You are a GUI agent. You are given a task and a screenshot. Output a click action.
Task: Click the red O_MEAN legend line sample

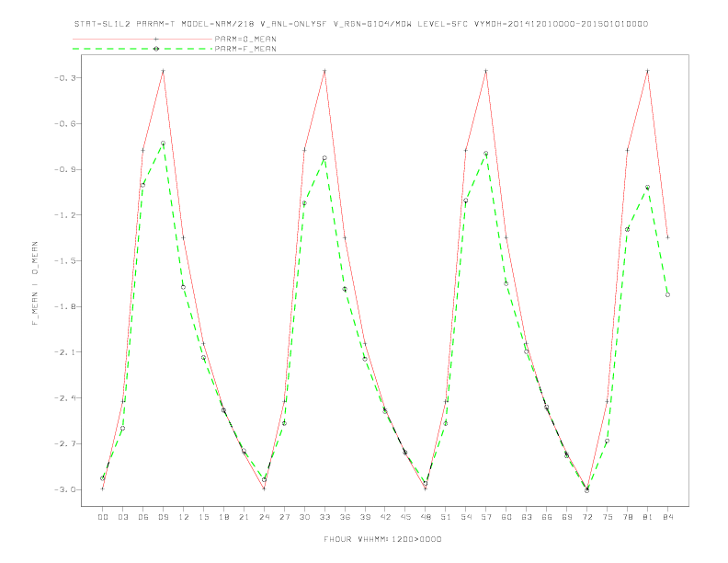pyautogui.click(x=142, y=39)
